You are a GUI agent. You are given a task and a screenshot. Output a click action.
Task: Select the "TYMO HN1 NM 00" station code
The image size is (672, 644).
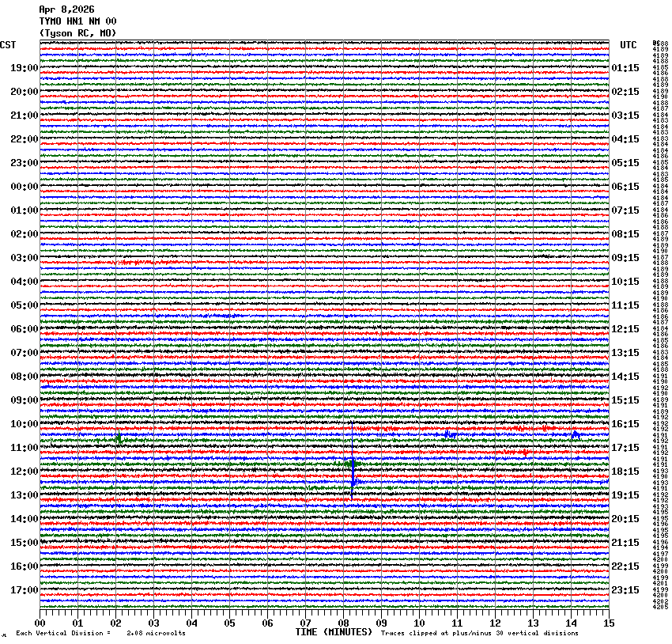pyautogui.click(x=77, y=21)
